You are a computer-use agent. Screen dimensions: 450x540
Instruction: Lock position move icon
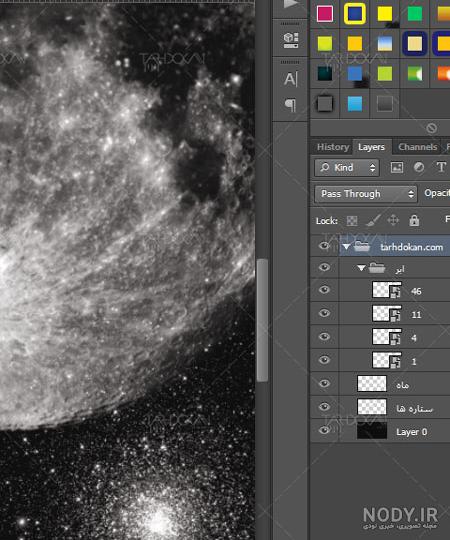pyautogui.click(x=393, y=220)
